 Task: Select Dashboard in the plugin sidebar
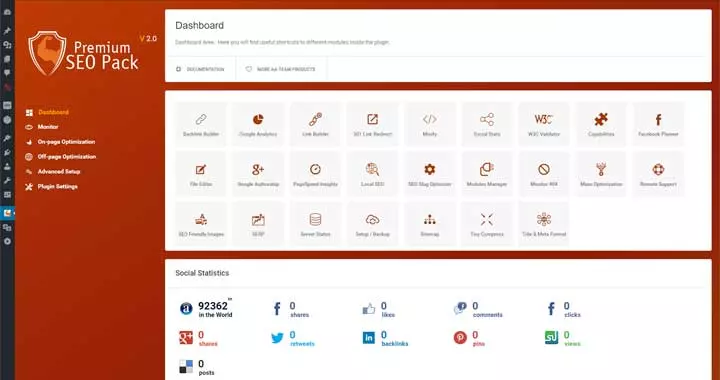47,112
